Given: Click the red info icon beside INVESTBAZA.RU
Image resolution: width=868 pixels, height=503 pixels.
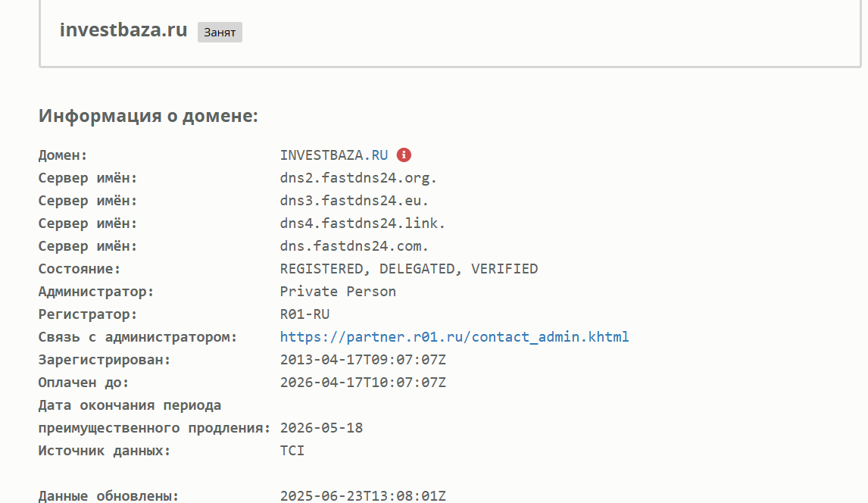Looking at the screenshot, I should pyautogui.click(x=404, y=155).
